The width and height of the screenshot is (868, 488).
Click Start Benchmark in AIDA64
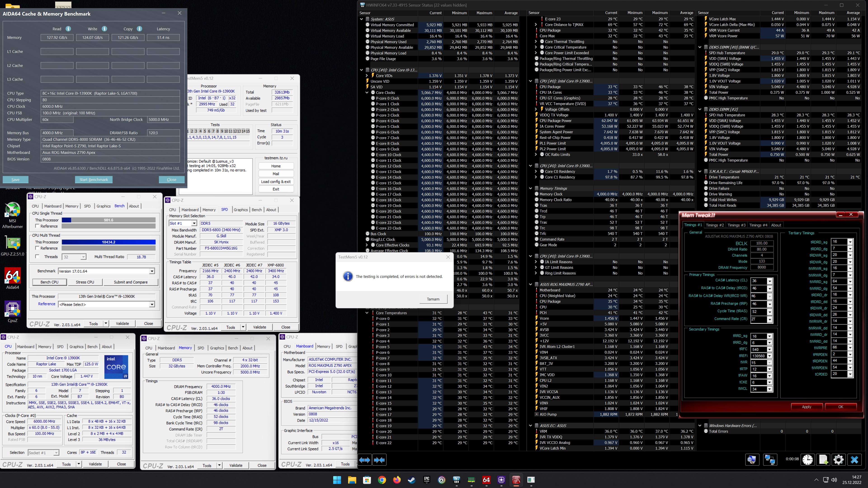[94, 180]
